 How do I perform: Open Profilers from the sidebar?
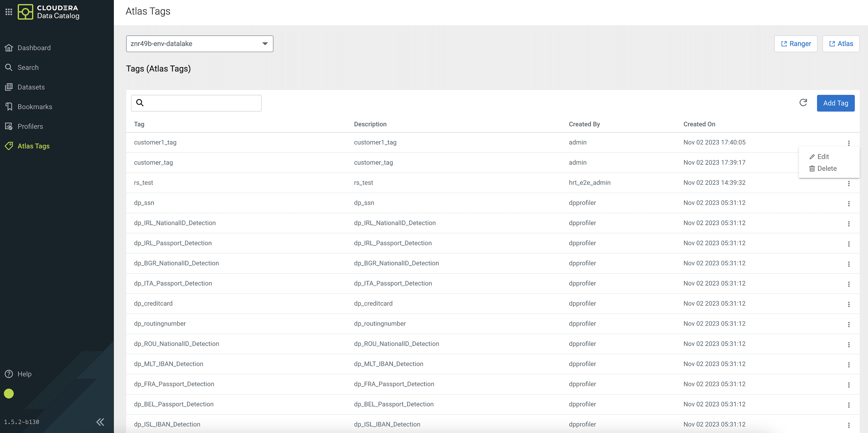(x=30, y=126)
